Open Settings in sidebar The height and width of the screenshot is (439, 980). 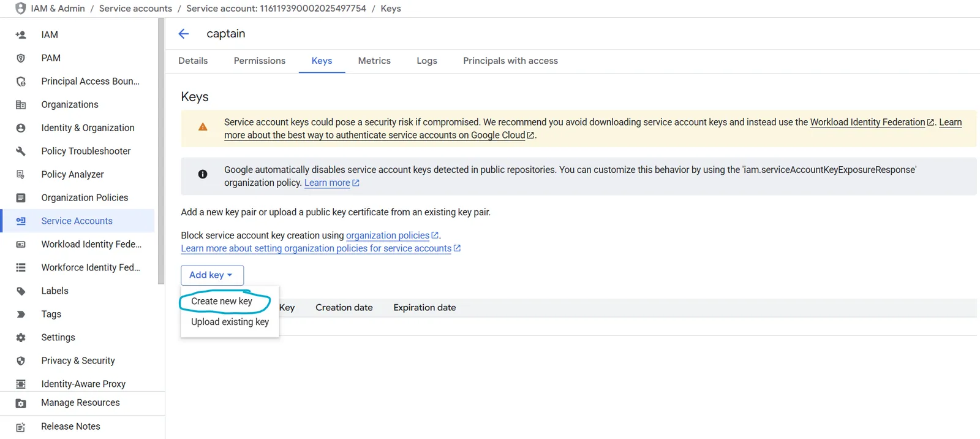[78, 338]
